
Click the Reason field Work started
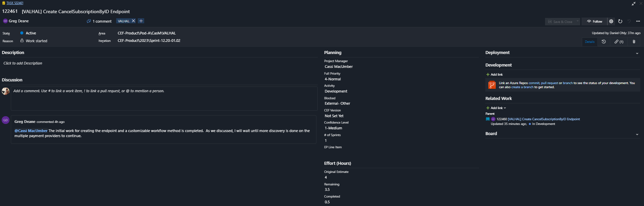36,41
